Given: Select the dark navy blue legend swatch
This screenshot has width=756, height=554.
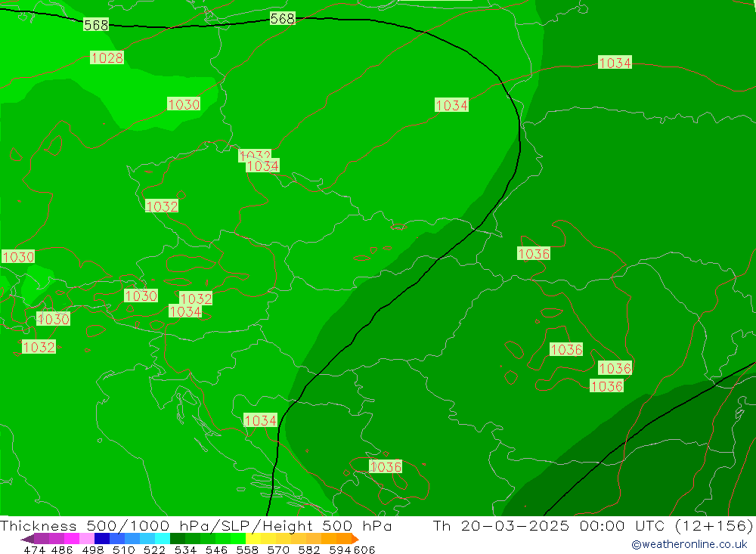Looking at the screenshot, I should pyautogui.click(x=102, y=539).
